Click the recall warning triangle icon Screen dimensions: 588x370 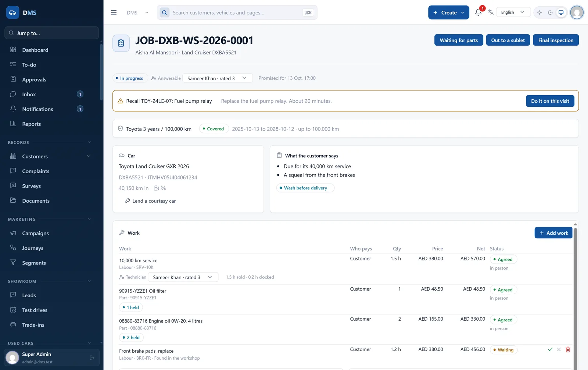coord(120,101)
